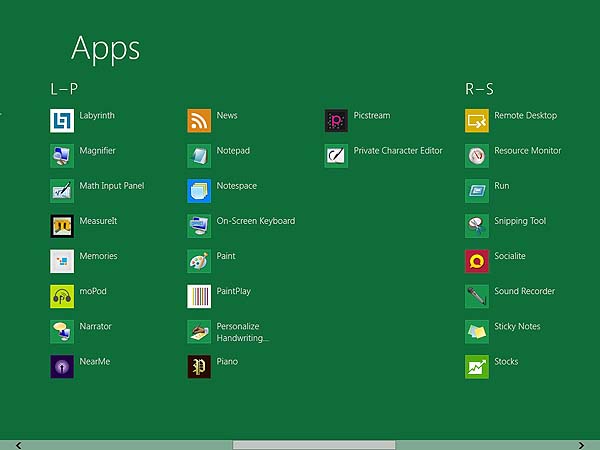Image resolution: width=600 pixels, height=450 pixels.
Task: Open the Piano app icon
Action: point(199,366)
